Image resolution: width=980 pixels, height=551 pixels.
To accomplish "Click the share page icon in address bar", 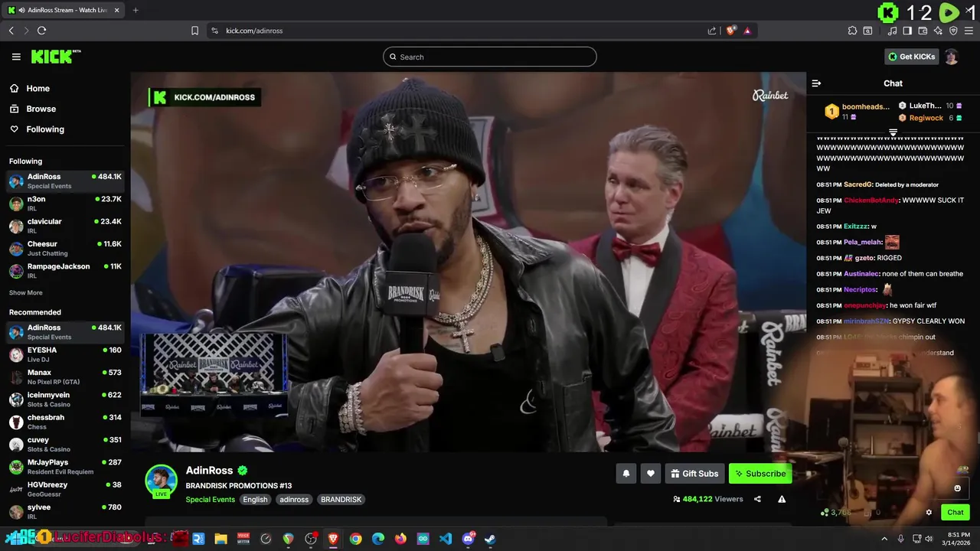I will 712,31.
